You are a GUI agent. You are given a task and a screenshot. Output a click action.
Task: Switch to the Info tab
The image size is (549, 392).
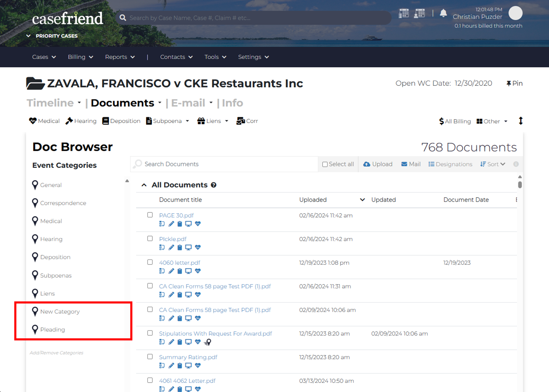coord(232,103)
